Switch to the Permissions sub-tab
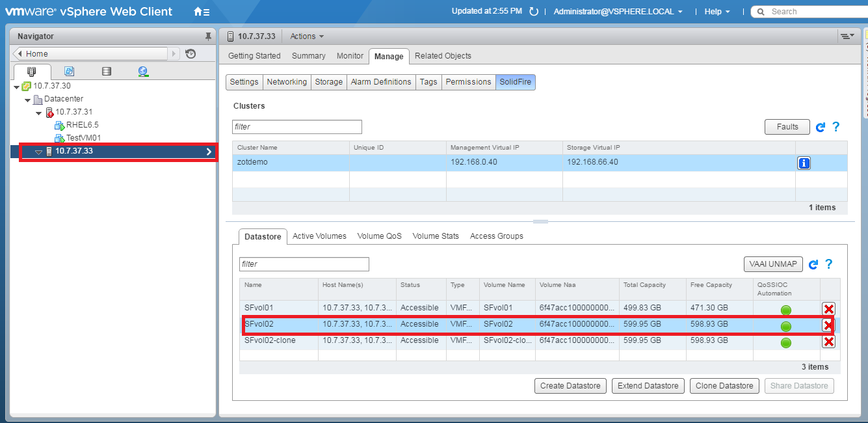 pos(468,82)
